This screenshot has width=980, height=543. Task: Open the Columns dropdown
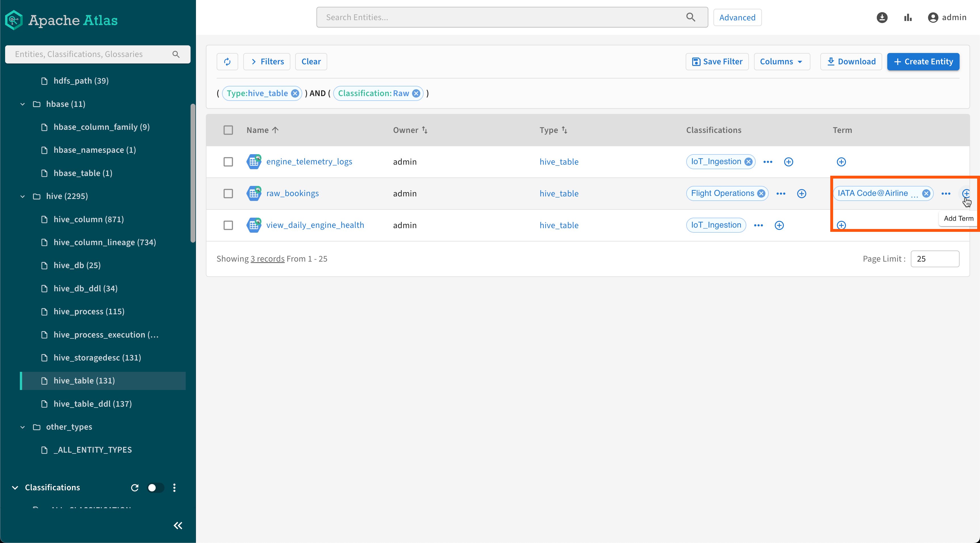pos(782,61)
